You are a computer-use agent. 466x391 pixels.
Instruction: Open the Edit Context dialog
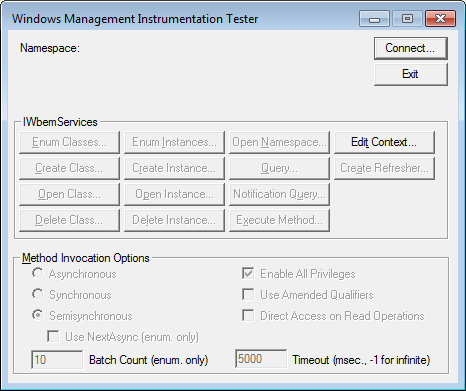point(384,142)
